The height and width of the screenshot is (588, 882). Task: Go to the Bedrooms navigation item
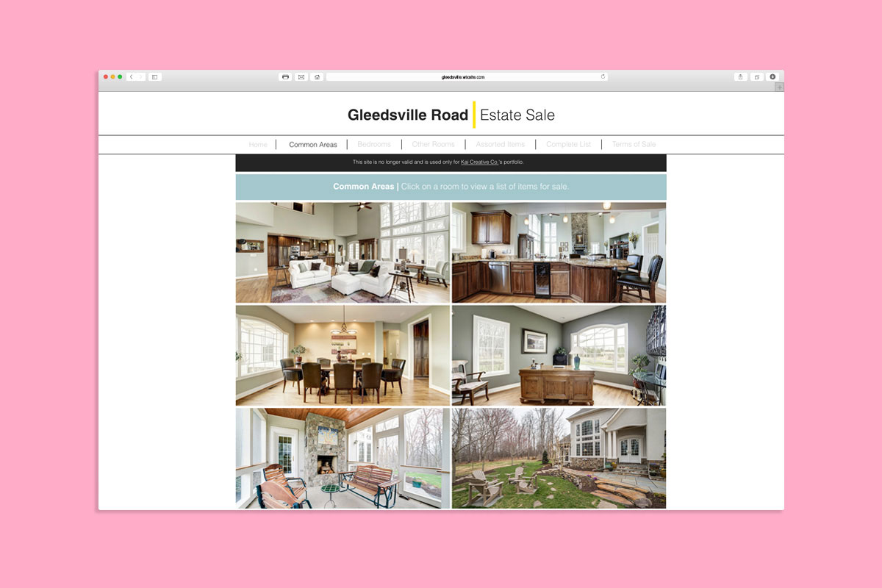pyautogui.click(x=374, y=145)
